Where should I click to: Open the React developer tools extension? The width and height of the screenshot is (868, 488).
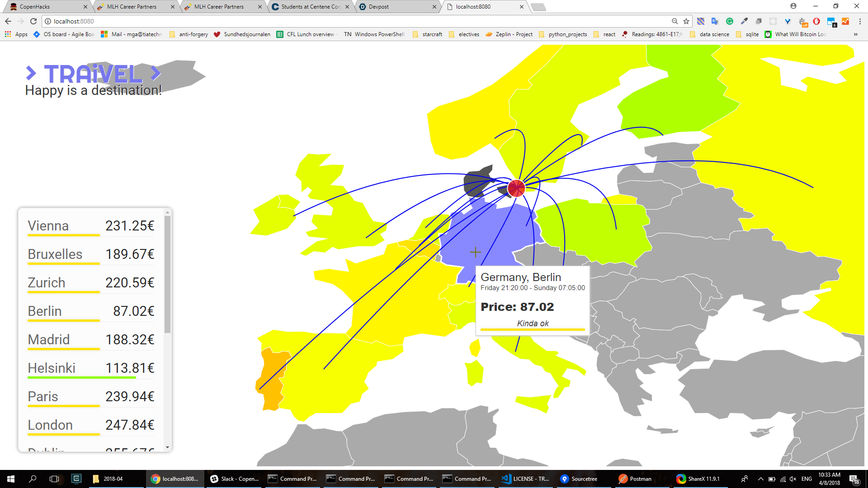773,21
